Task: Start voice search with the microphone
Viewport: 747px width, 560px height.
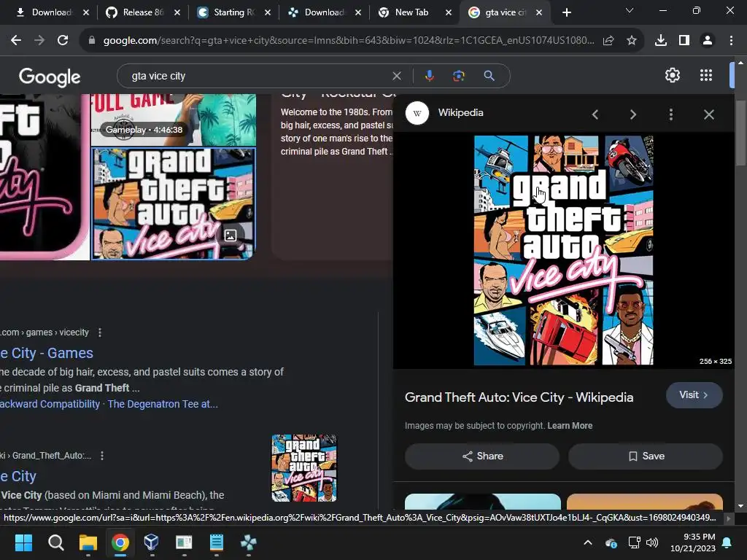Action: (429, 76)
